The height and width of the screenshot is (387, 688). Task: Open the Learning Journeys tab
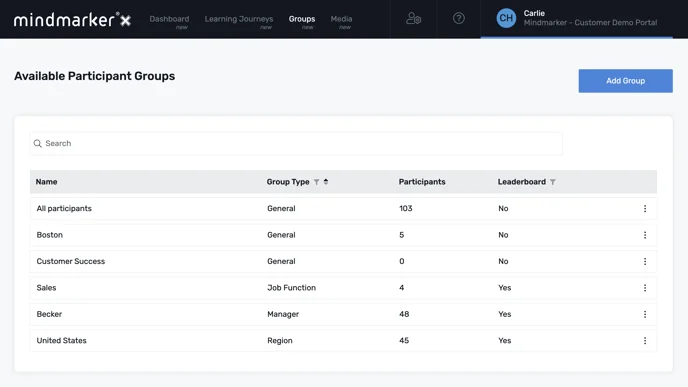(x=239, y=19)
